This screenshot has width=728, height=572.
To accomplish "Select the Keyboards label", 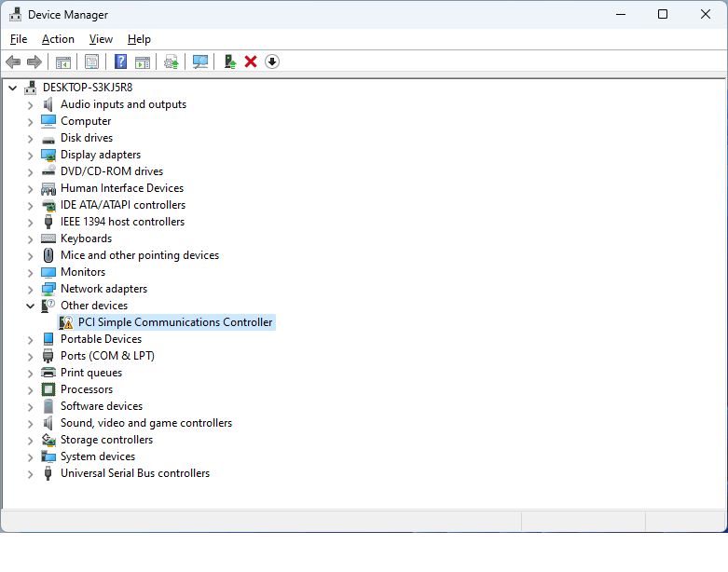I will 87,238.
